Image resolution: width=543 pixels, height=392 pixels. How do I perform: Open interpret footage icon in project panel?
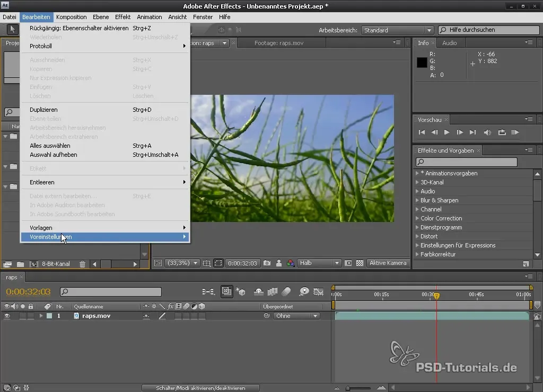pyautogui.click(x=7, y=264)
